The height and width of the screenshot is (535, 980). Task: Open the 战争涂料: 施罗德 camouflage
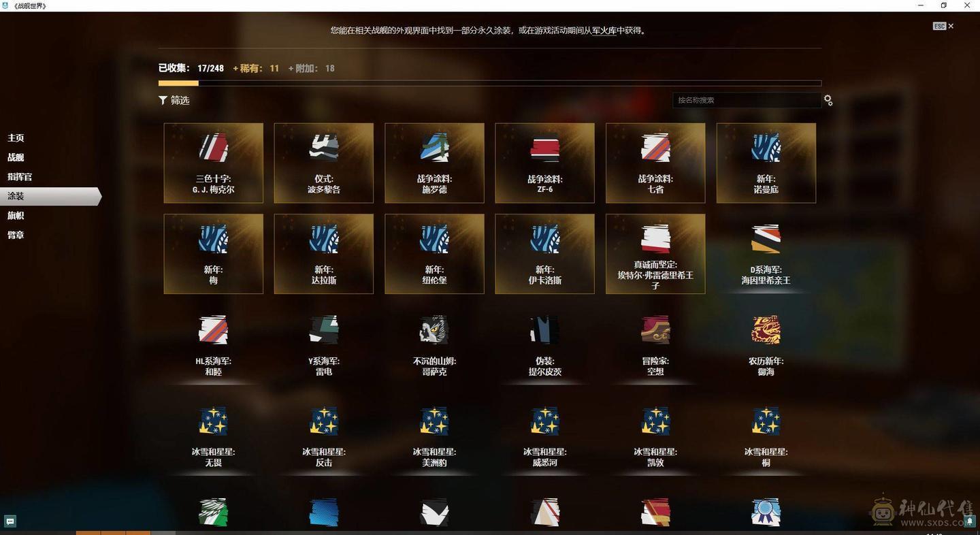coord(434,163)
